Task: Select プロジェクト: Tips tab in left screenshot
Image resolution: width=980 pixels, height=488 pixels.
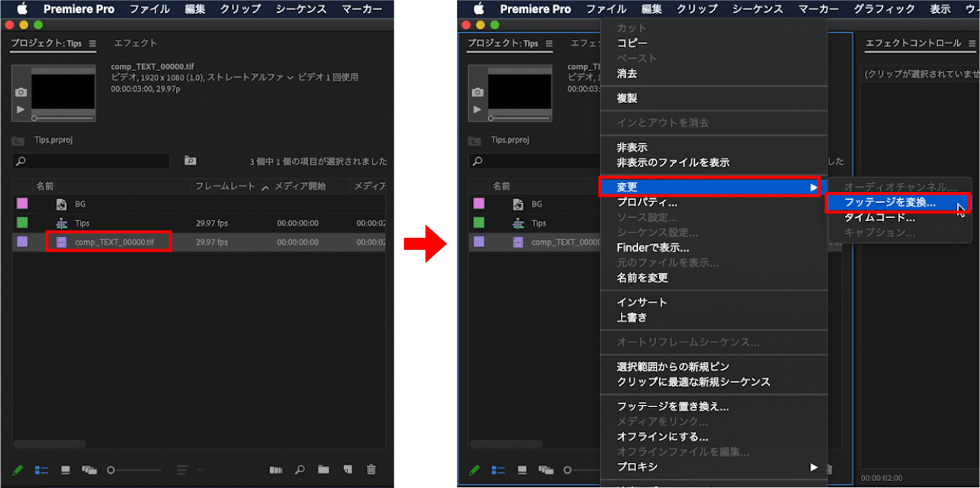Action: click(x=46, y=43)
